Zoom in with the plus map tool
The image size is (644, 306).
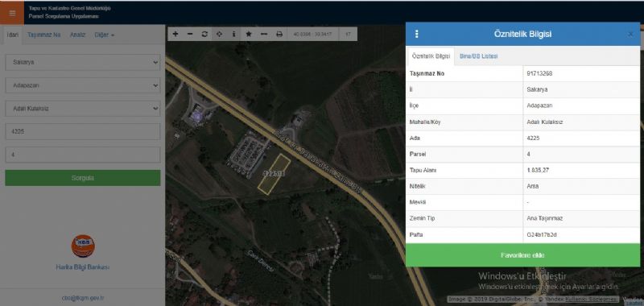[x=175, y=34]
